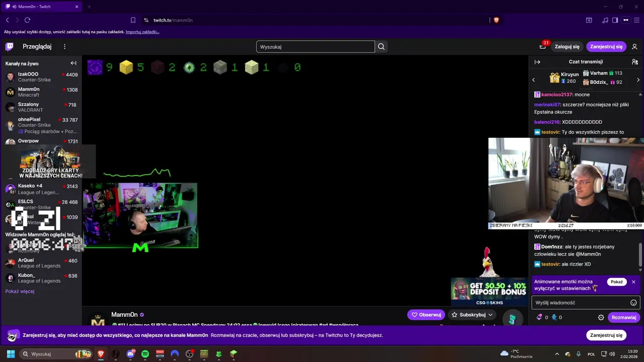Open the Przeglądaj browse link

pyautogui.click(x=37, y=47)
